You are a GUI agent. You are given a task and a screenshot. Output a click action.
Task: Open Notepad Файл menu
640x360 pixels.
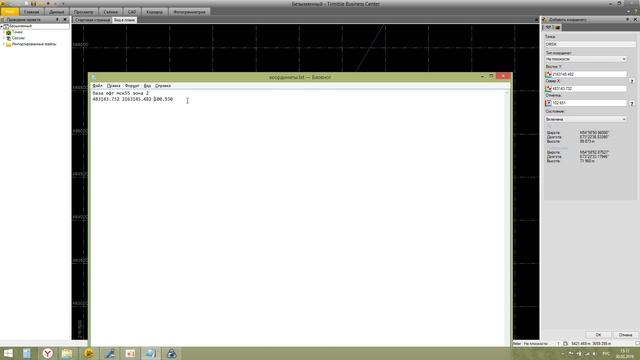click(x=98, y=86)
